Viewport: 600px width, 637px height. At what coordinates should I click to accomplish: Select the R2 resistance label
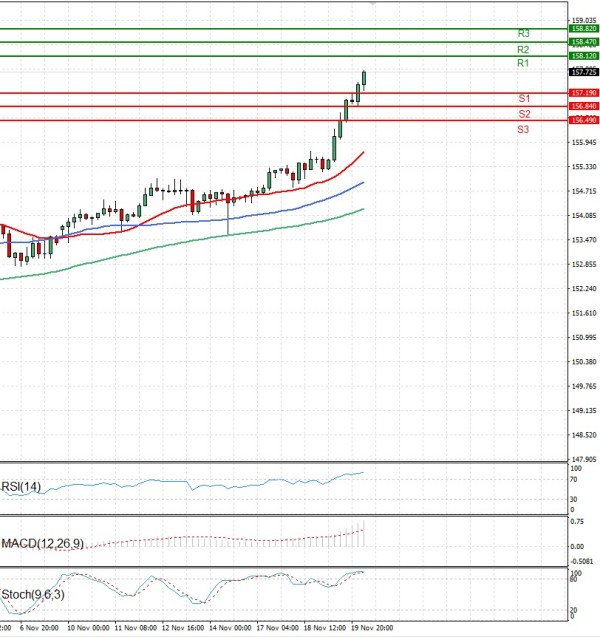pos(523,49)
